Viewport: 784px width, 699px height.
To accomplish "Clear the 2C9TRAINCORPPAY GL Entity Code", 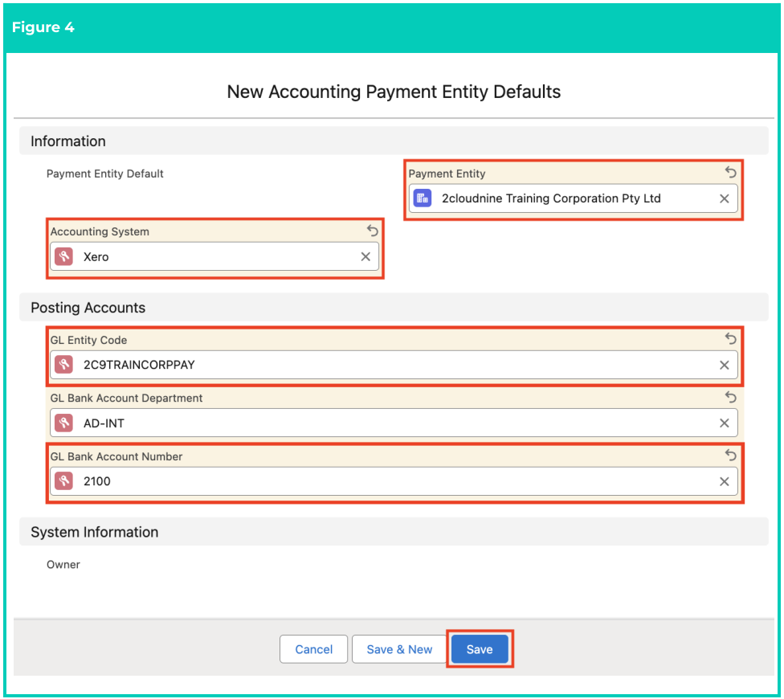I will (x=724, y=365).
